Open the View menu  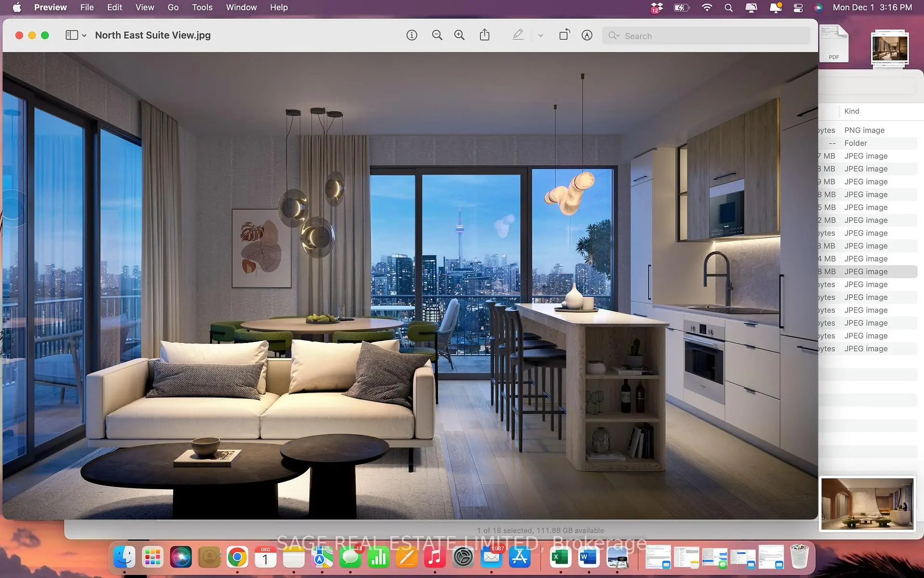(x=144, y=7)
